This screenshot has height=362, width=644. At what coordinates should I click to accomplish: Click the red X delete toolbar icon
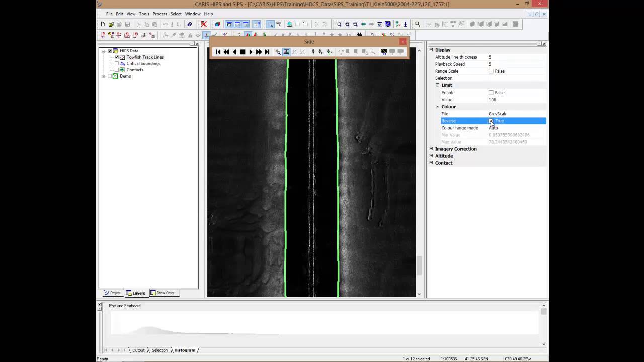(204, 24)
